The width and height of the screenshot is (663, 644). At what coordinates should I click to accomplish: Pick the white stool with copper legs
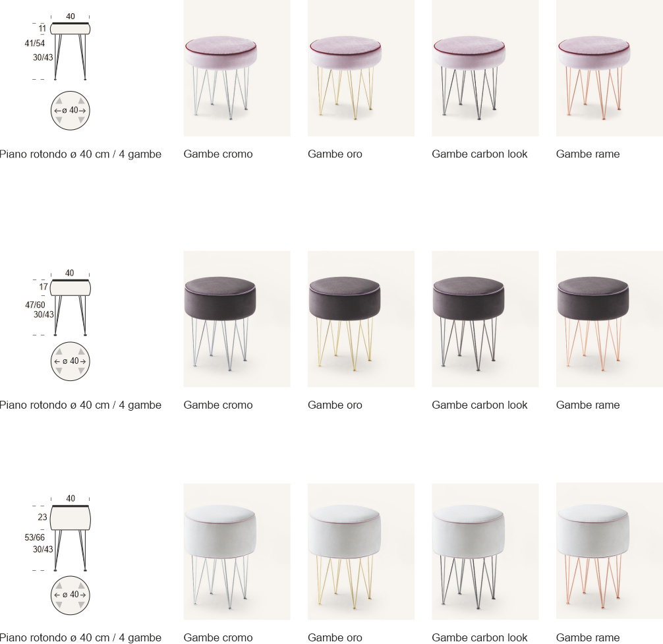click(610, 552)
